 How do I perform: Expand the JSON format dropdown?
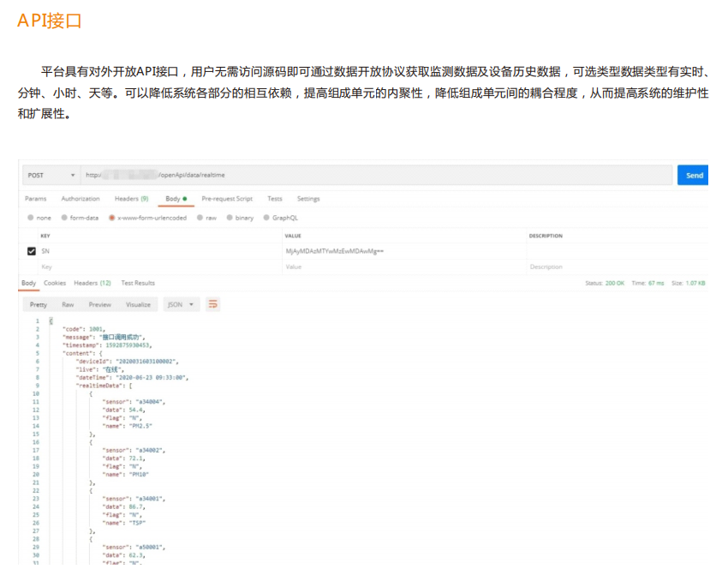click(x=182, y=304)
